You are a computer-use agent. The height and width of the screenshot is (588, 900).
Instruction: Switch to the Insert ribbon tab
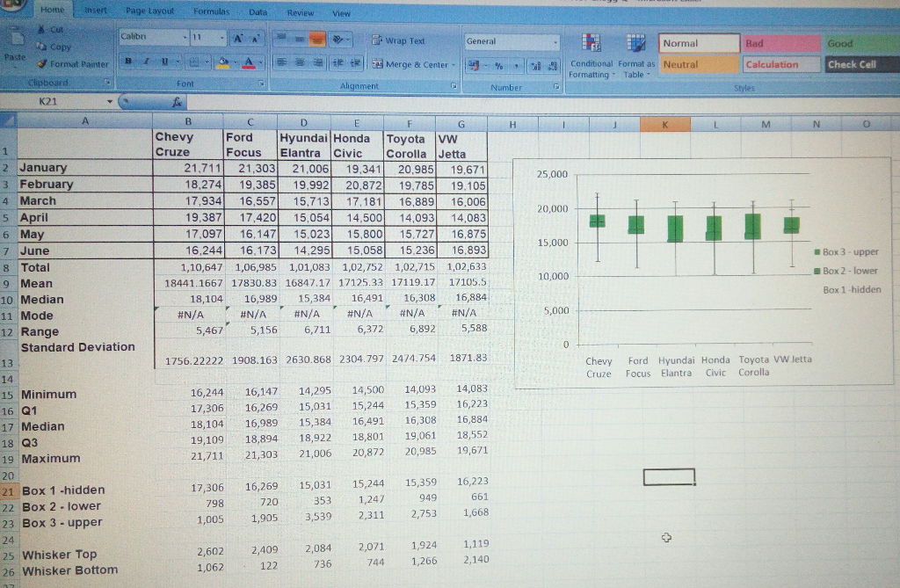coord(95,11)
